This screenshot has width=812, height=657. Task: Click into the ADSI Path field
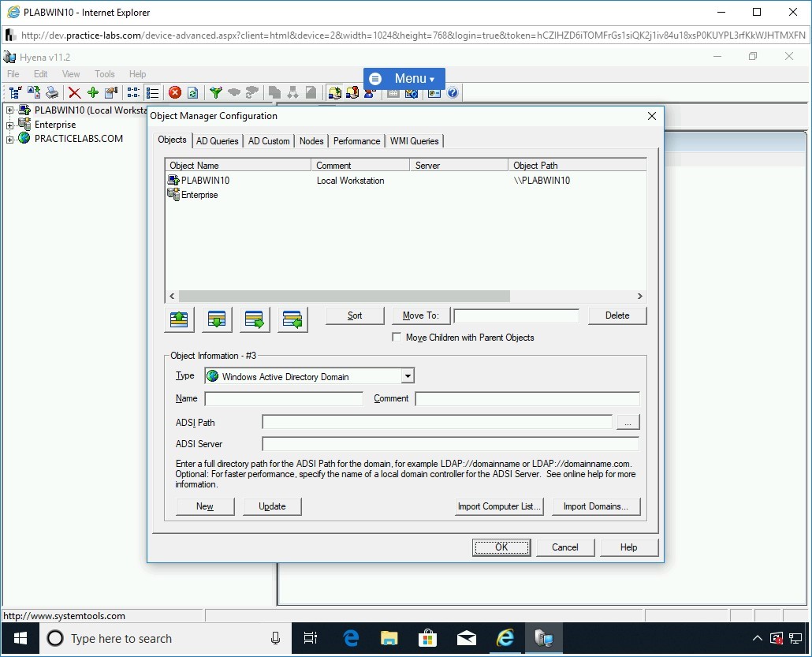click(x=437, y=423)
